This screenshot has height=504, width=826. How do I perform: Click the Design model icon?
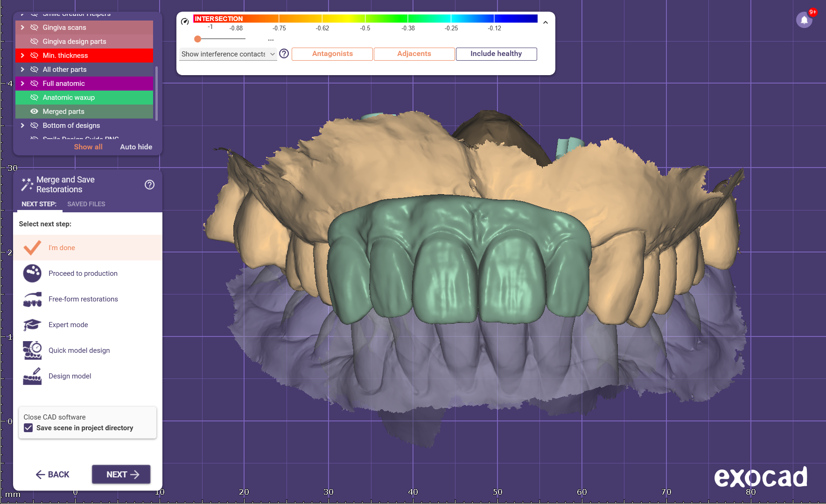tap(32, 376)
